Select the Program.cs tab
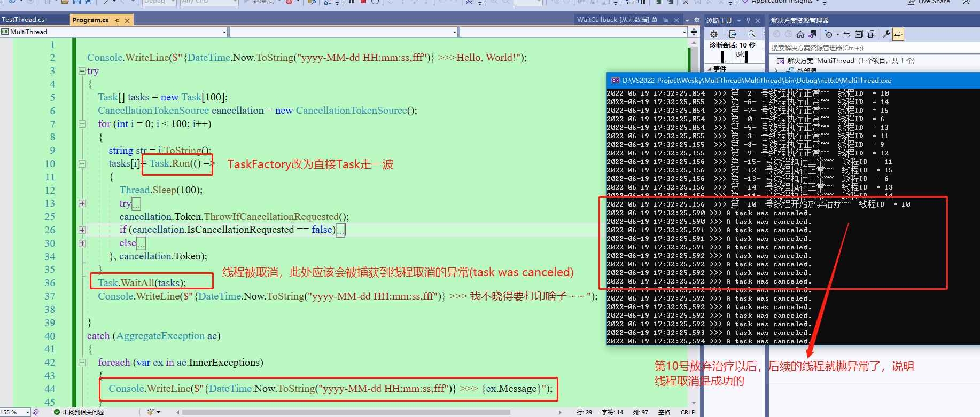980x417 pixels. click(90, 20)
